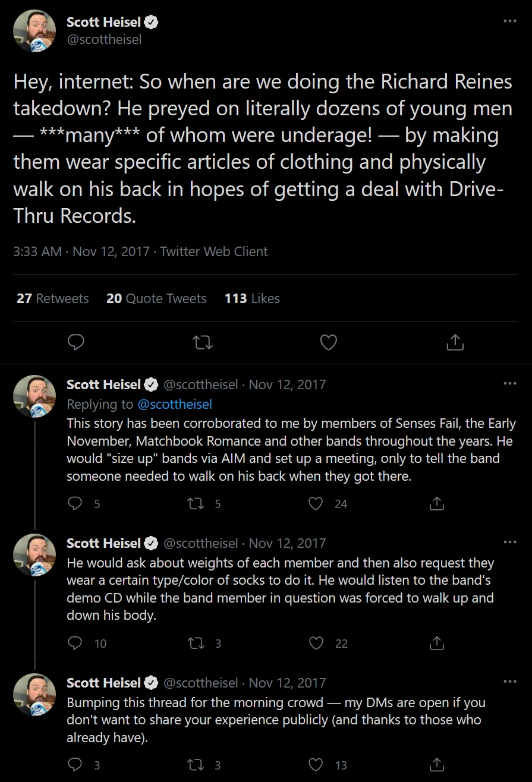The image size is (532, 782).
Task: Reply to the Senses Fail corroboration tweet
Action: point(75,504)
